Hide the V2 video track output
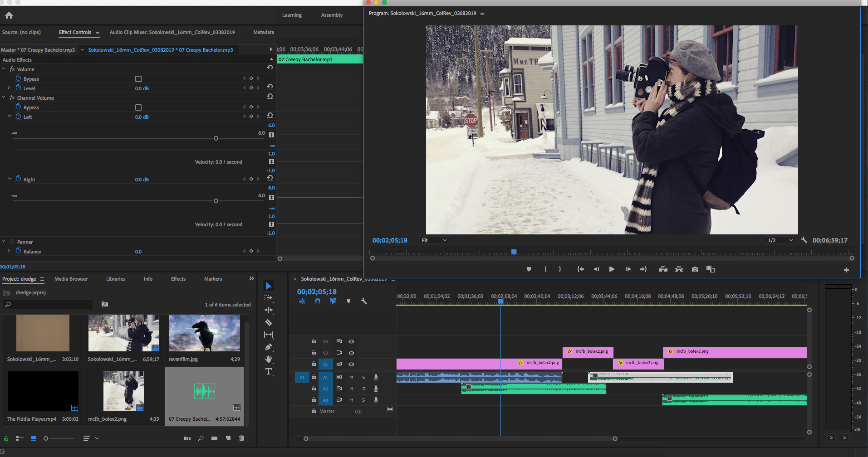Image resolution: width=868 pixels, height=457 pixels. [351, 353]
